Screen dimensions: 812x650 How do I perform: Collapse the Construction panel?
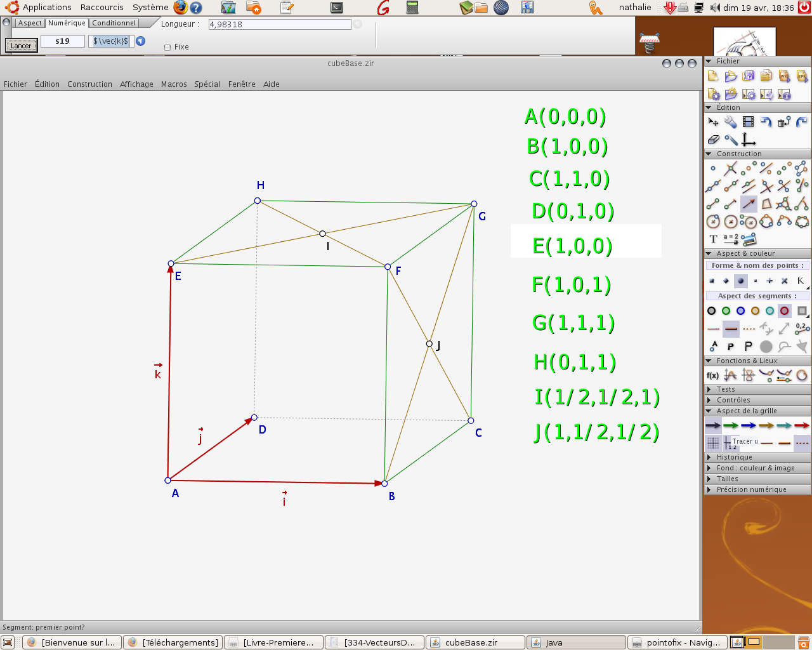pos(709,154)
